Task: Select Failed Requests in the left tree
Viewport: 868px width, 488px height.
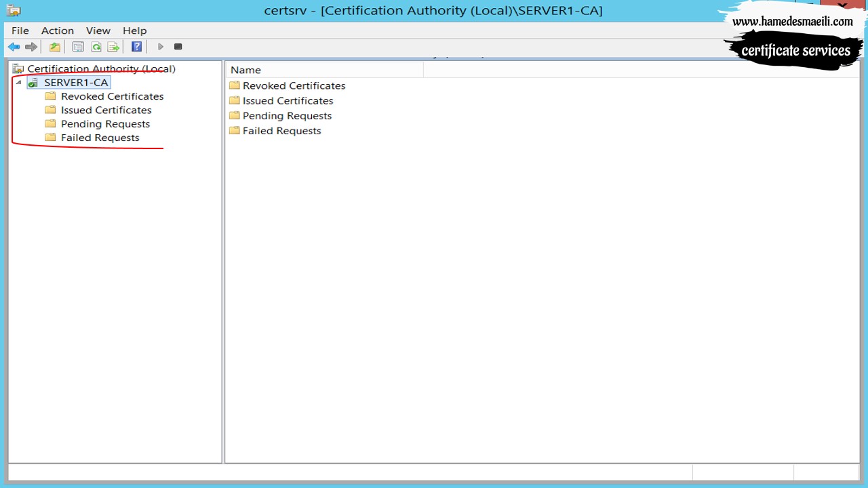Action: point(100,138)
